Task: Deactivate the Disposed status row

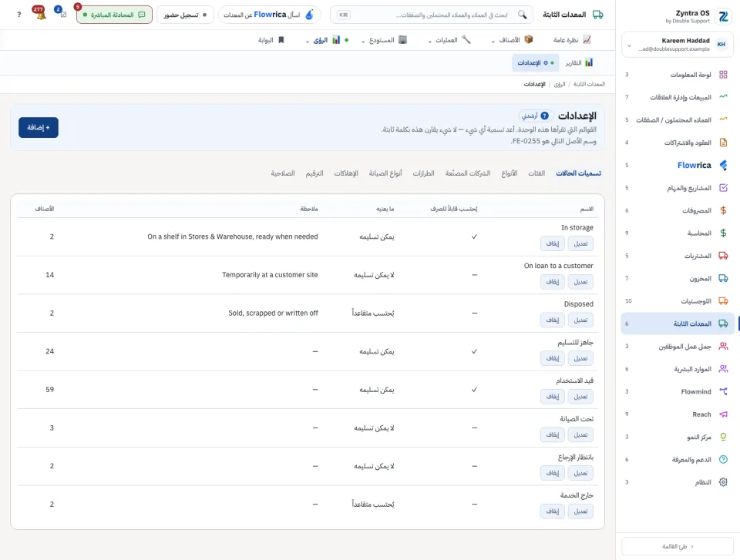Action: pos(552,320)
